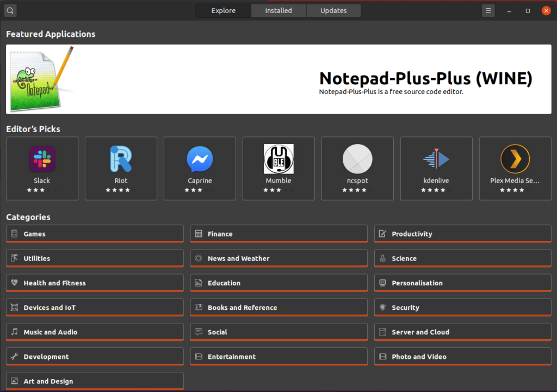Click the Finance calculator icon
The height and width of the screenshot is (392, 557).
tap(199, 234)
